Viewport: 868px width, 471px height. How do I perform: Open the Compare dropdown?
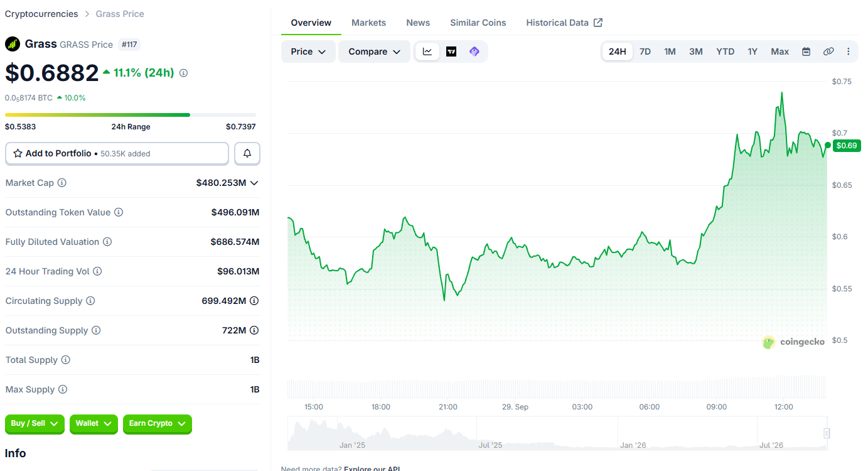(375, 51)
